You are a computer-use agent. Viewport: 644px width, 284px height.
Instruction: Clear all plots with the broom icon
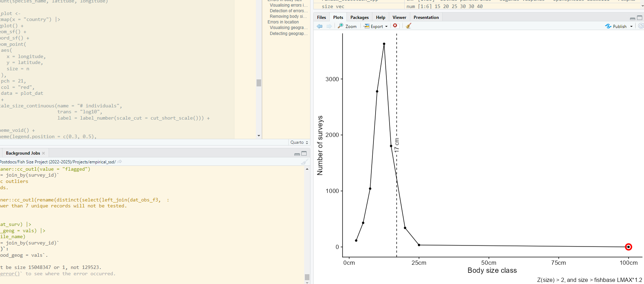(x=408, y=26)
